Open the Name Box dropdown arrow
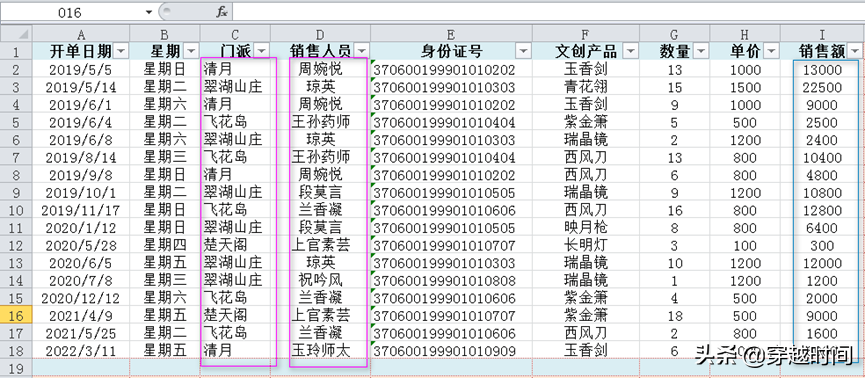The height and width of the screenshot is (378, 865). (148, 12)
